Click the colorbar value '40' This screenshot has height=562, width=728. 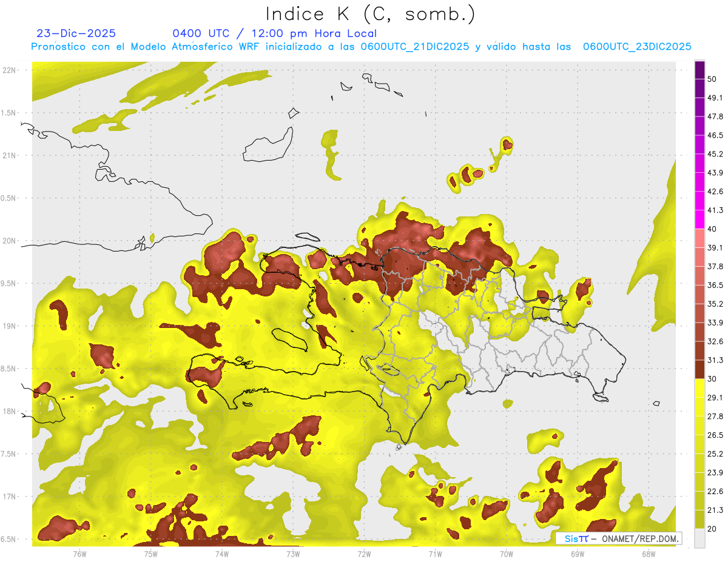(712, 229)
